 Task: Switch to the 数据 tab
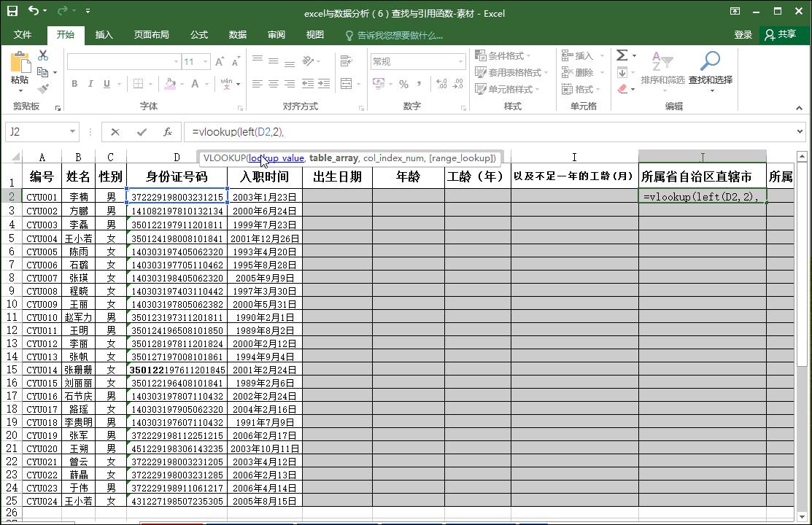click(x=238, y=35)
